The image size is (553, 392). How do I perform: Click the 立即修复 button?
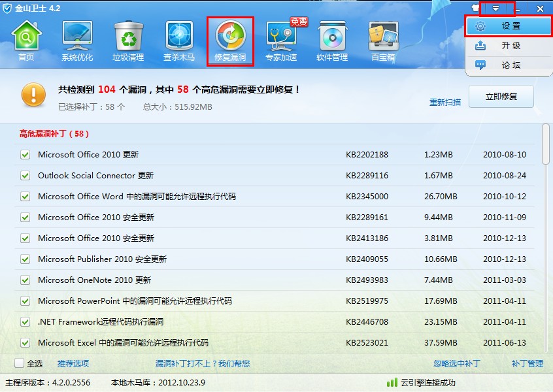pyautogui.click(x=501, y=96)
